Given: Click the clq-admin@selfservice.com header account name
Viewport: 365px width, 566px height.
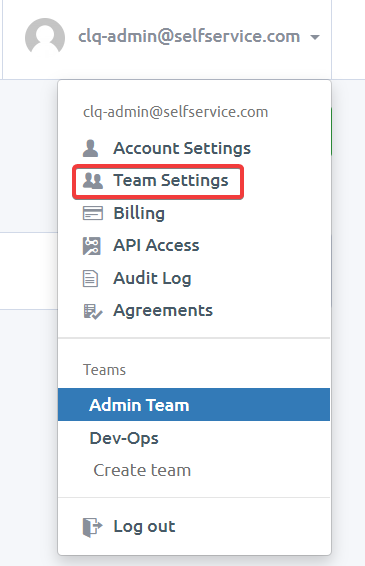Looking at the screenshot, I should tap(189, 36).
